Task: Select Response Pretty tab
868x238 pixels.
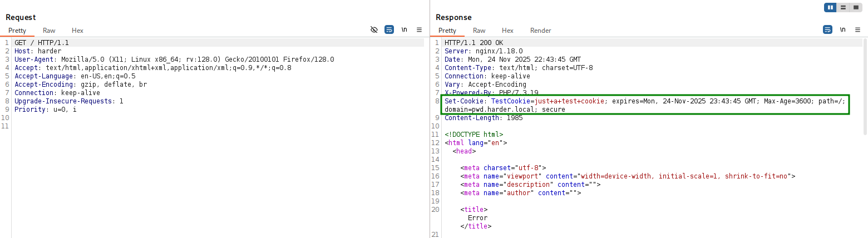Action: tap(447, 31)
